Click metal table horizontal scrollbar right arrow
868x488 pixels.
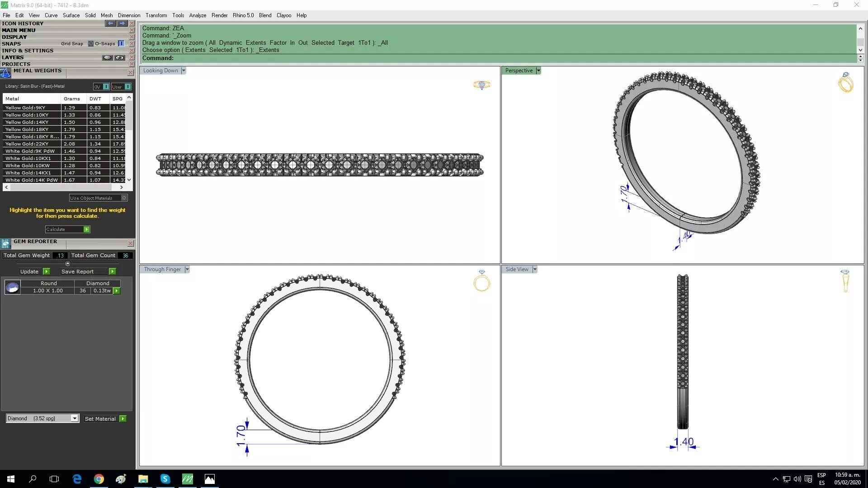click(121, 187)
